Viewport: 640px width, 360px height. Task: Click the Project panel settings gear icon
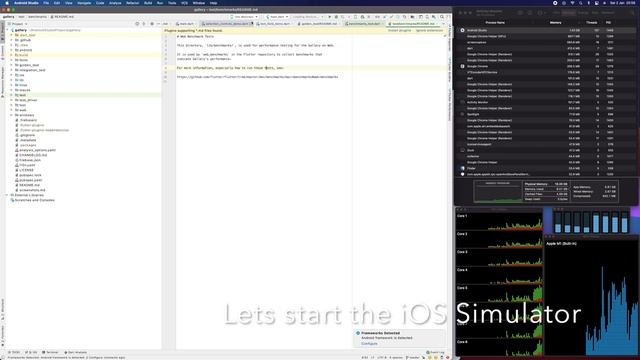(x=152, y=24)
